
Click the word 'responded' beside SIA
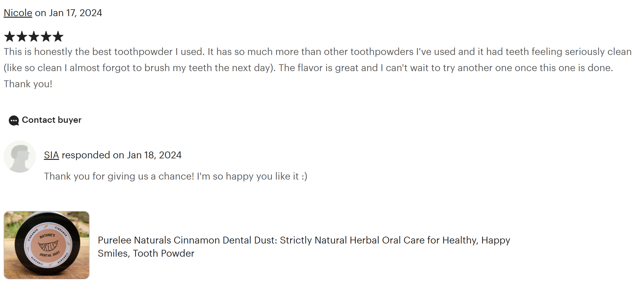pos(86,155)
